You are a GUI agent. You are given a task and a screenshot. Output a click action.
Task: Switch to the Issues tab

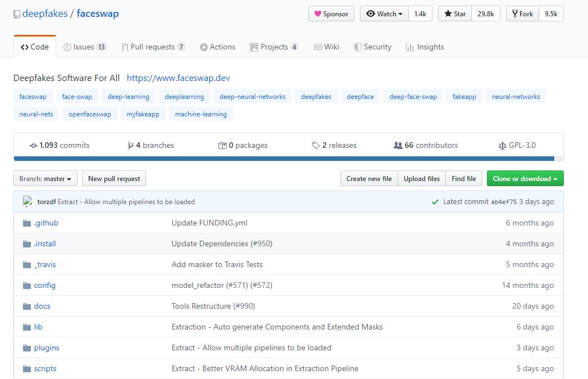pos(85,47)
